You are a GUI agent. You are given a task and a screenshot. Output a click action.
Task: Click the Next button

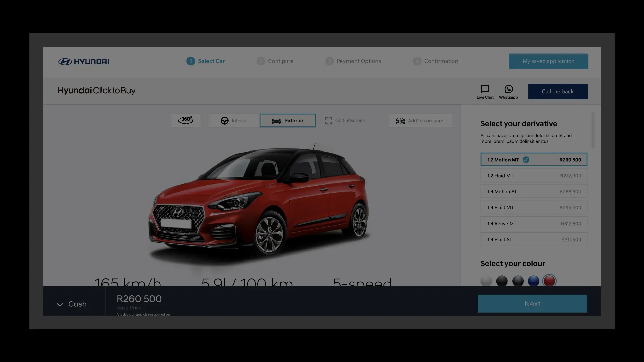pos(532,304)
